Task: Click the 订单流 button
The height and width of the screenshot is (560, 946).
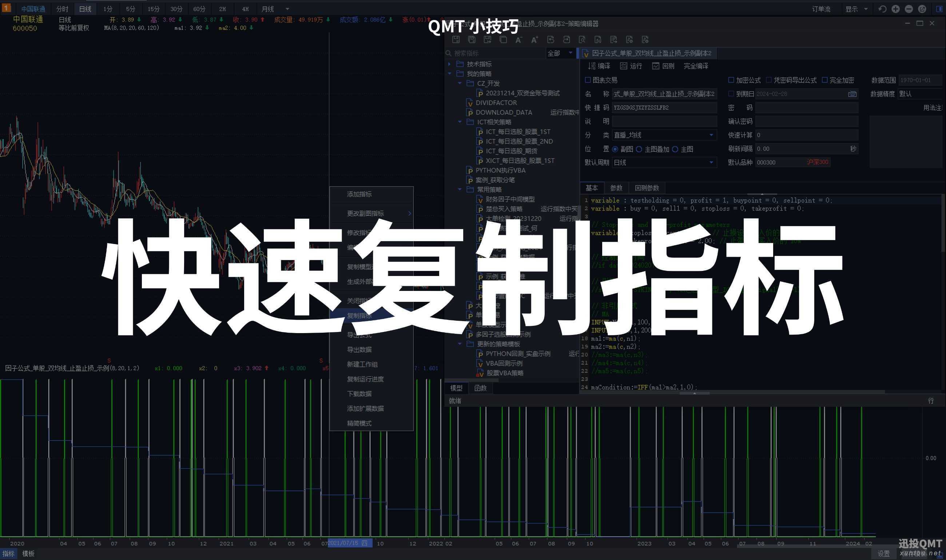Action: tap(821, 9)
